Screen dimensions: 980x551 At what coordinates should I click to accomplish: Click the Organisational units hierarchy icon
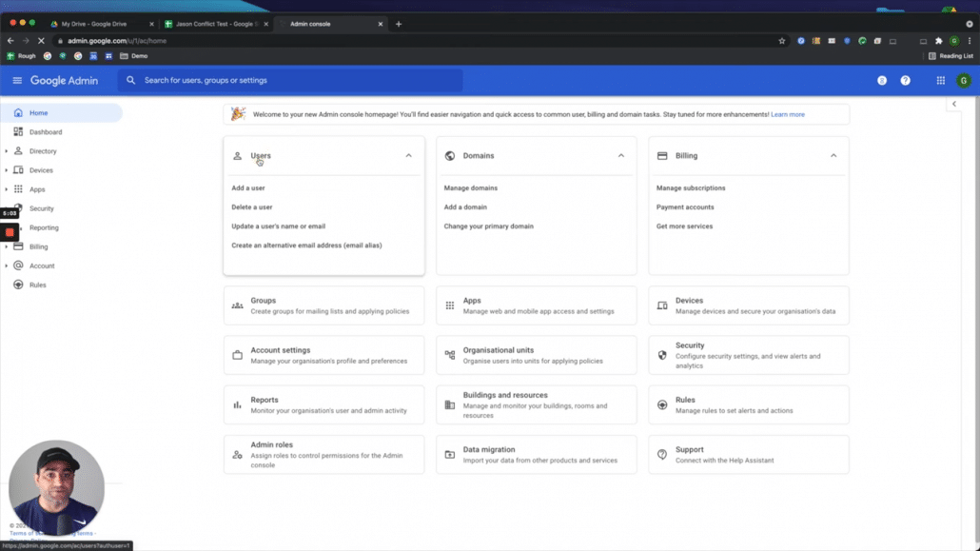(x=449, y=355)
